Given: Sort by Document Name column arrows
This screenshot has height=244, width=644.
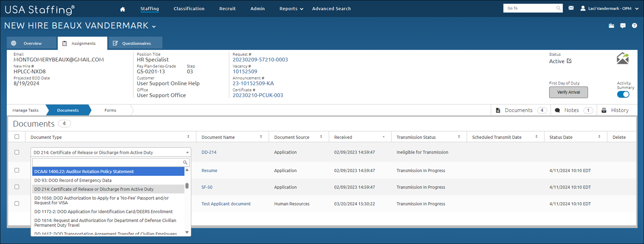Looking at the screenshot, I should coord(261,137).
